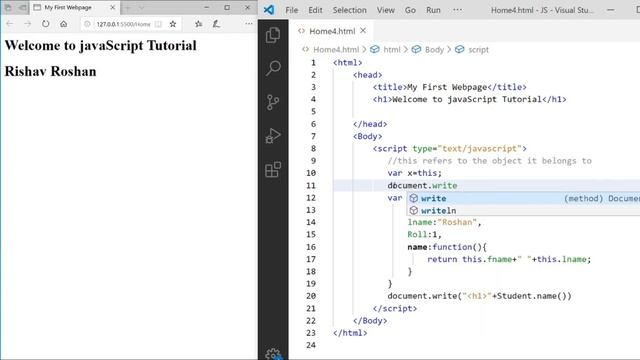
Task: Click the Add notes pen icon in browser
Action: pos(216,24)
